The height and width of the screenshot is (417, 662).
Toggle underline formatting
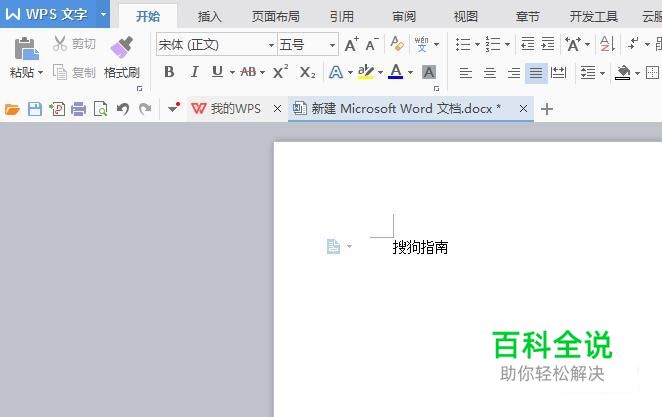pos(217,72)
